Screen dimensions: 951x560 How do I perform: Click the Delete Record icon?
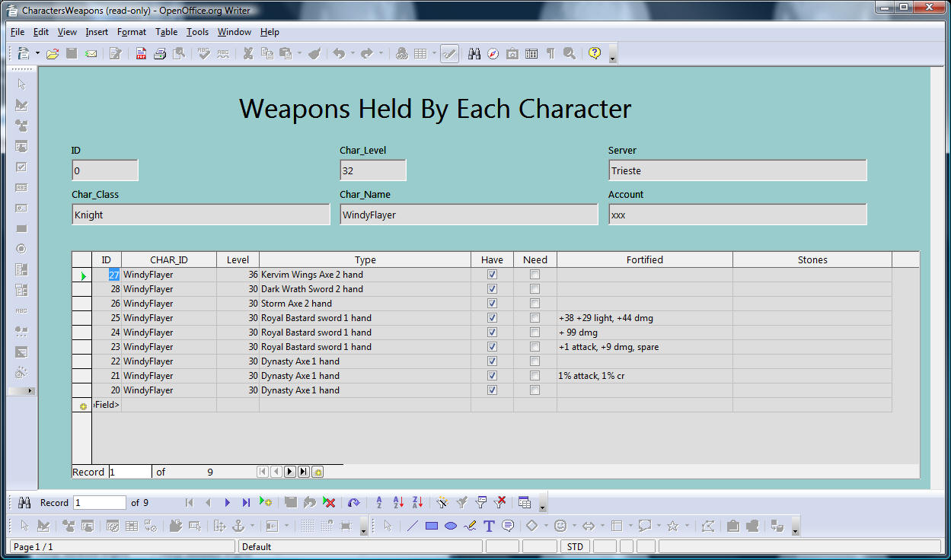pyautogui.click(x=329, y=502)
